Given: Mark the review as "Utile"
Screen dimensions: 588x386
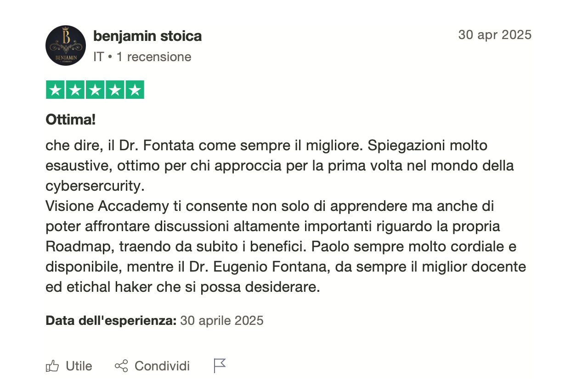Looking at the screenshot, I should (79, 366).
